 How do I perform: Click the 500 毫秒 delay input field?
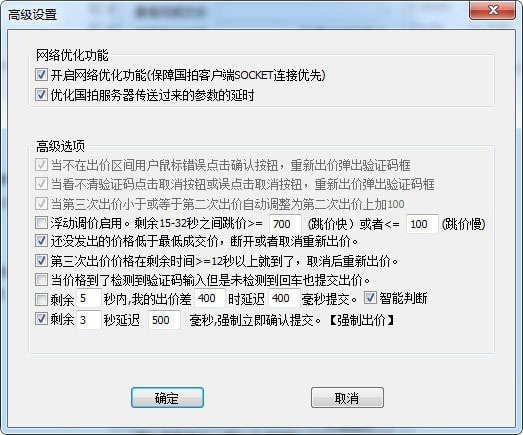(164, 320)
